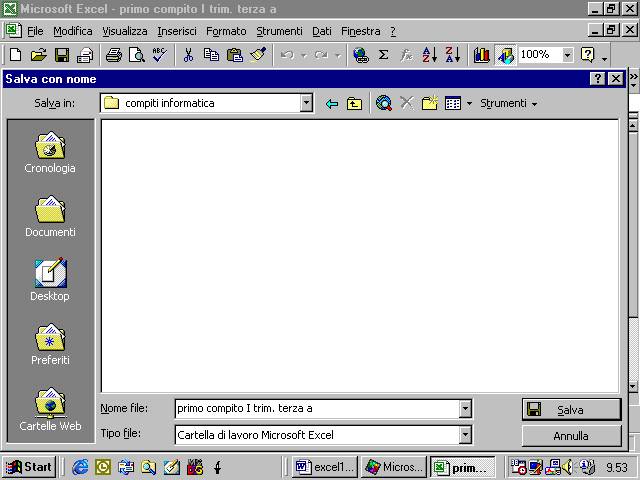Click Search the Web icon in dialog

(384, 103)
